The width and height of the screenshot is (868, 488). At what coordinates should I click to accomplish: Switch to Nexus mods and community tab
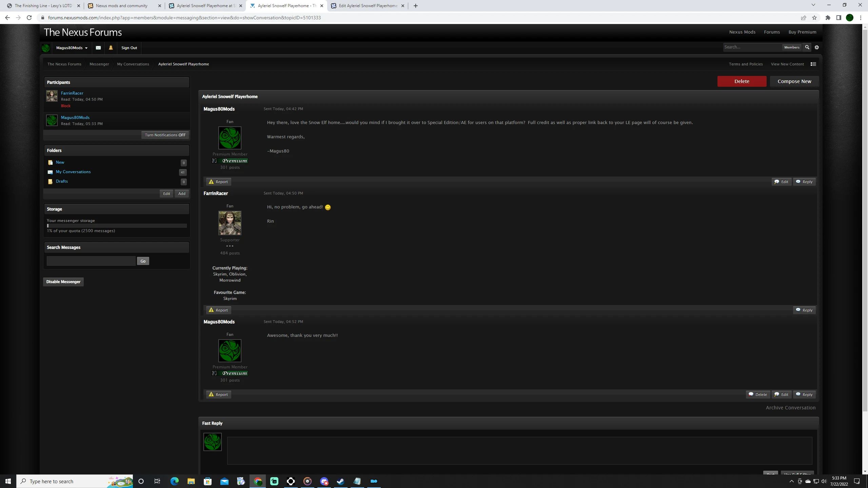click(x=122, y=6)
